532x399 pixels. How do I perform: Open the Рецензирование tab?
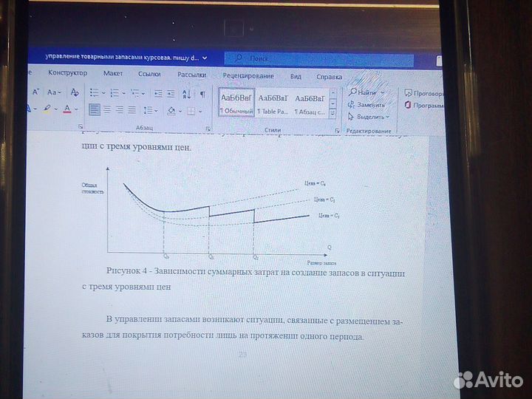[x=248, y=75]
